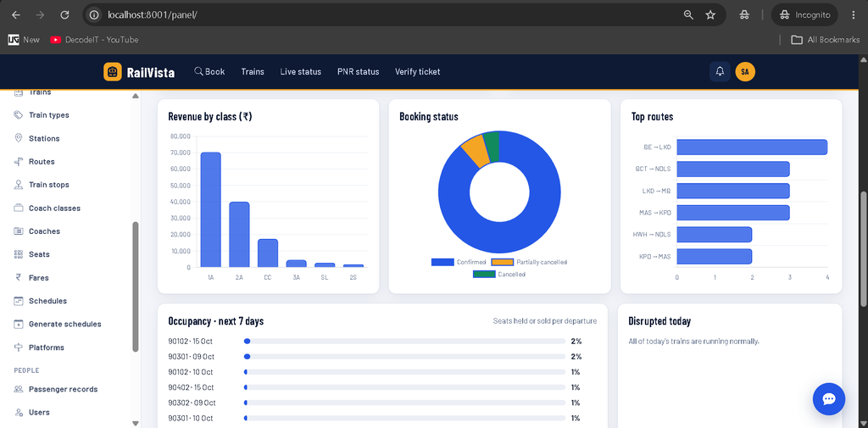Click the page vertical scrollbar thumb
Viewport: 868px width, 428px height.
864,248
